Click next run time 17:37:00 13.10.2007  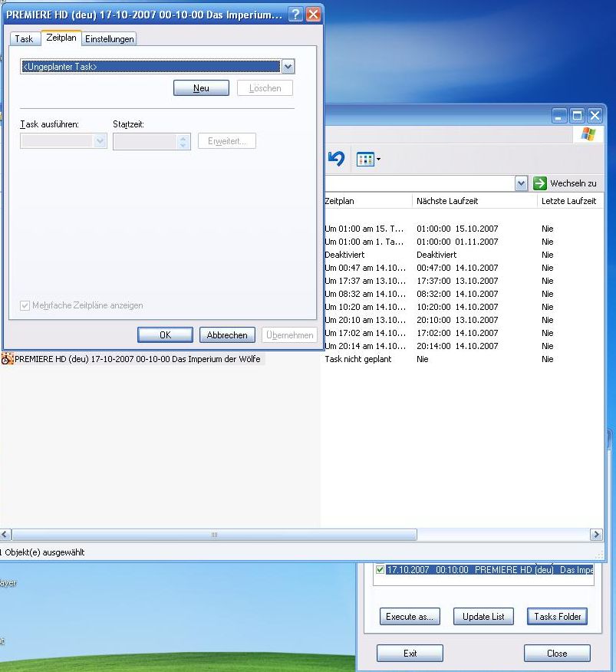(x=457, y=281)
